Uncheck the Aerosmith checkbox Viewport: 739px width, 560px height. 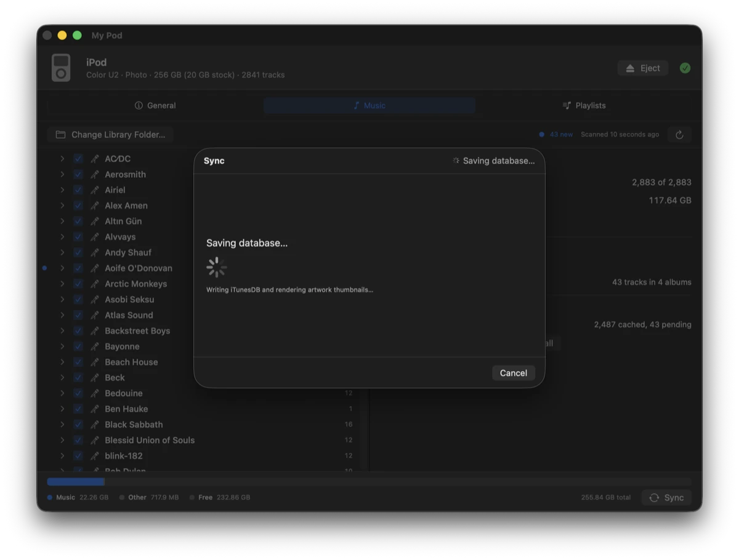tap(78, 174)
